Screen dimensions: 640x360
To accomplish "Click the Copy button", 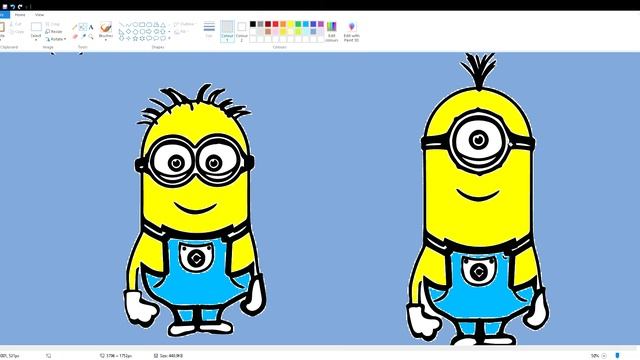I will click(16, 32).
